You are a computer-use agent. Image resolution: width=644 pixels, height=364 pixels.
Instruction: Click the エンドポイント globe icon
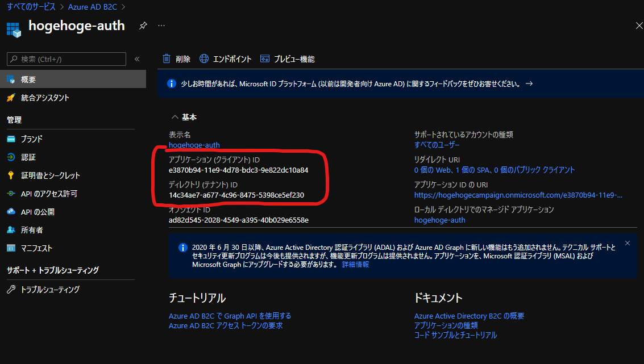[x=203, y=58]
